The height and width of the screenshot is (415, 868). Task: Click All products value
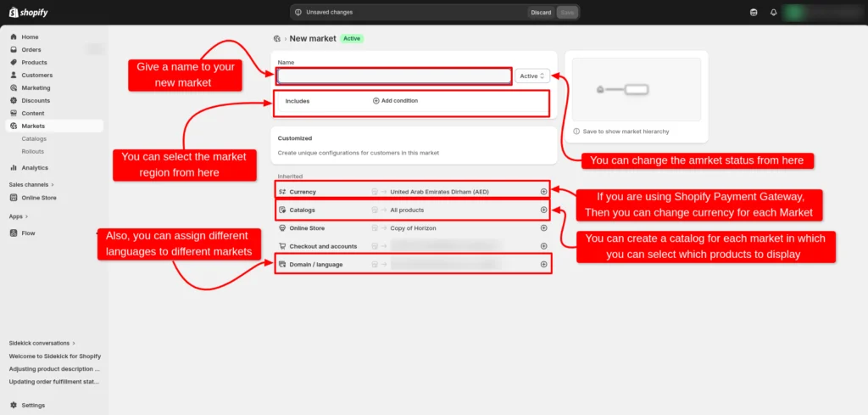coord(407,210)
